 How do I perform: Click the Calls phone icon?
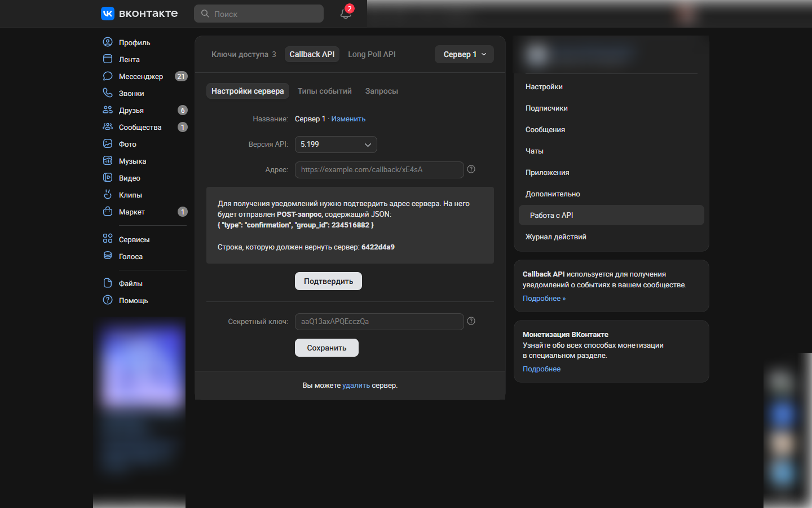coord(108,93)
